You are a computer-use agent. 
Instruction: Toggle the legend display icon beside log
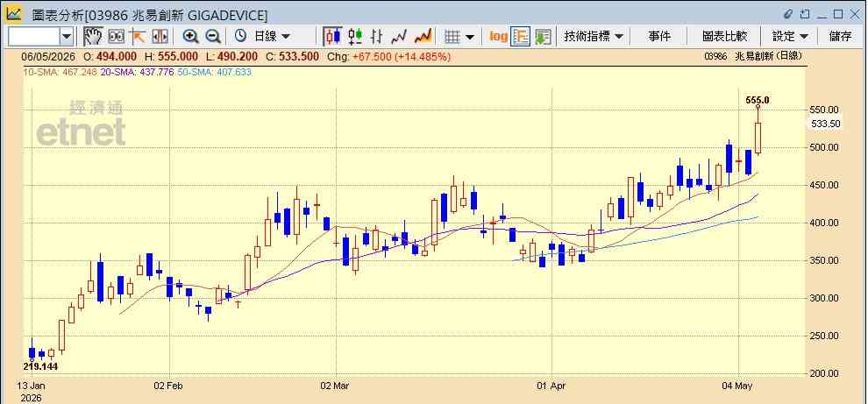(x=520, y=37)
